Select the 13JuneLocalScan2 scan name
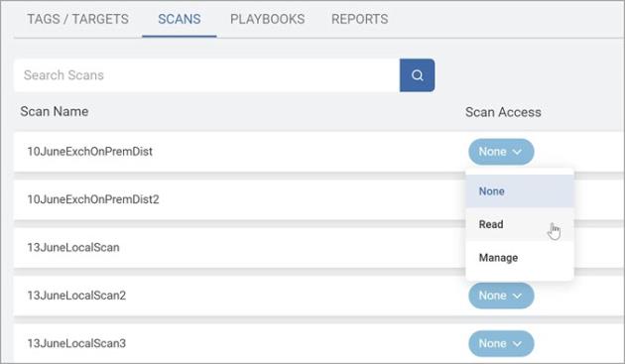625x364 pixels. point(76,296)
